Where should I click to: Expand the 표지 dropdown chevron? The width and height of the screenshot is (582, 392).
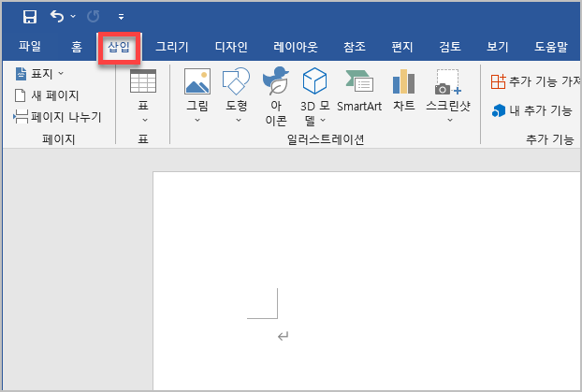(x=61, y=74)
